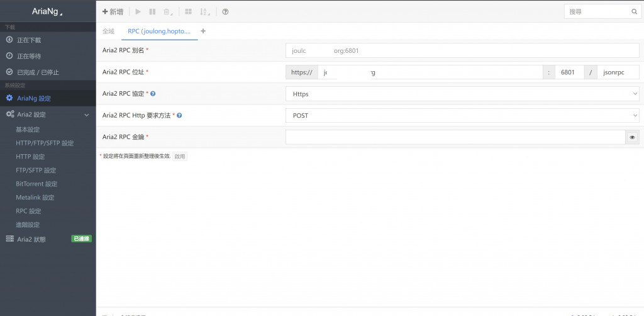Click the RPC host address input field
The width and height of the screenshot is (644, 316).
click(430, 72)
